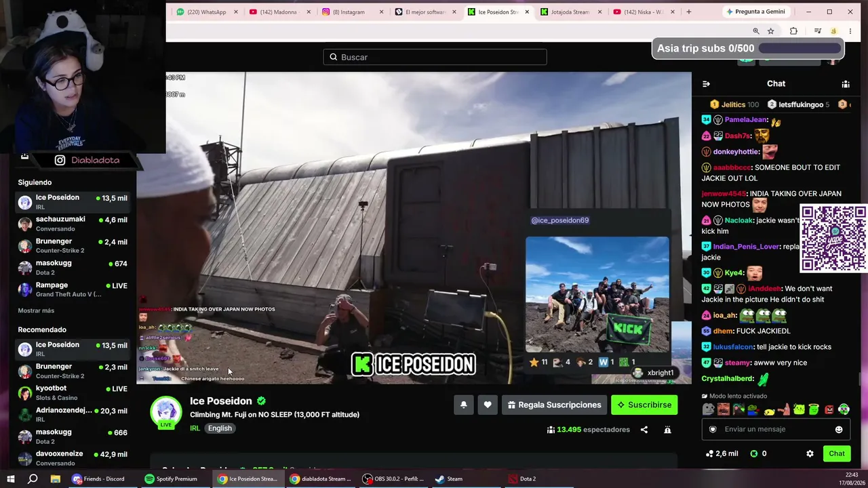The image size is (868, 488).
Task: Open Adrianozendejas recommended channel
Action: [x=72, y=414]
